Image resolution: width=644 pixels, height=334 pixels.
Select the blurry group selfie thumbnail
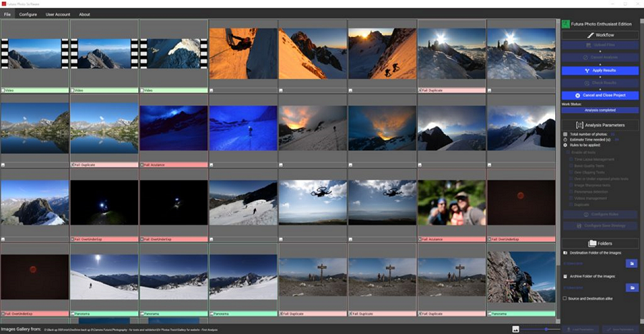click(x=451, y=203)
